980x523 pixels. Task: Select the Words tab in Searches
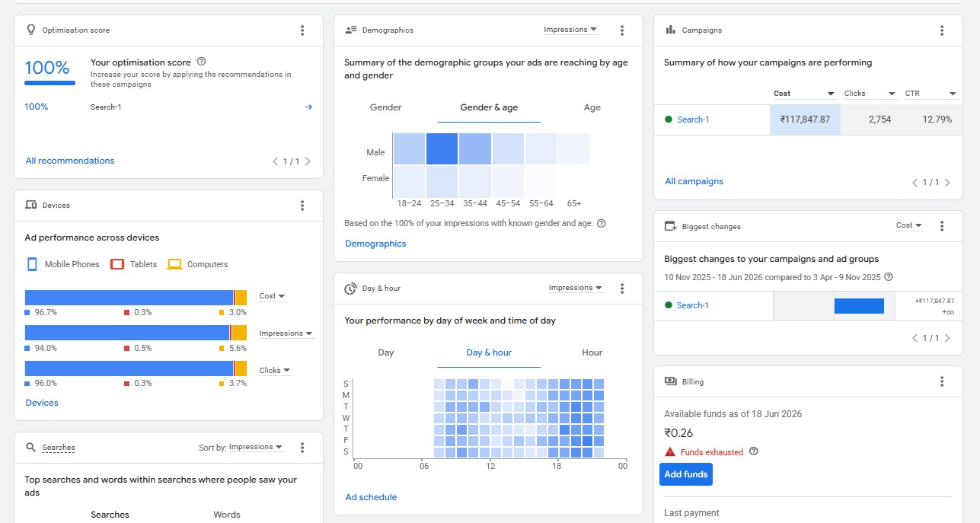pyautogui.click(x=227, y=515)
